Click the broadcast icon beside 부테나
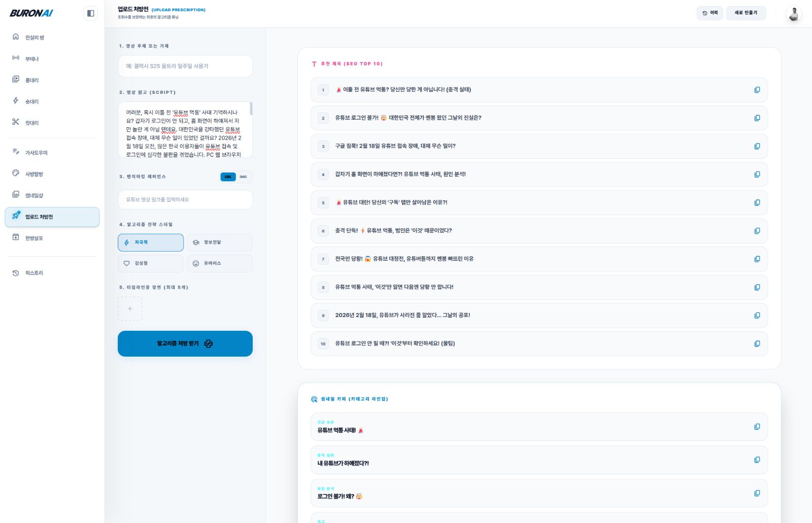The image size is (812, 523). click(16, 58)
